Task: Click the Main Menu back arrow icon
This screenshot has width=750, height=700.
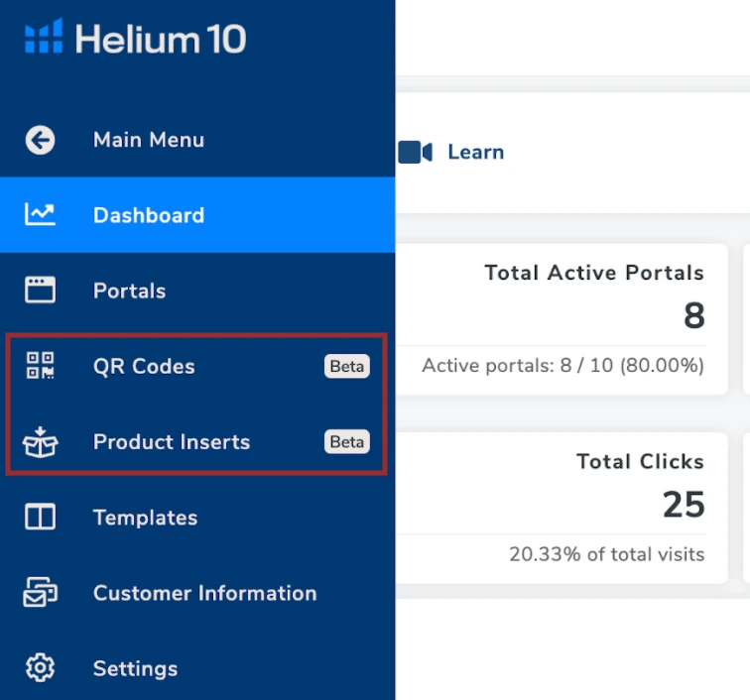Action: click(40, 140)
